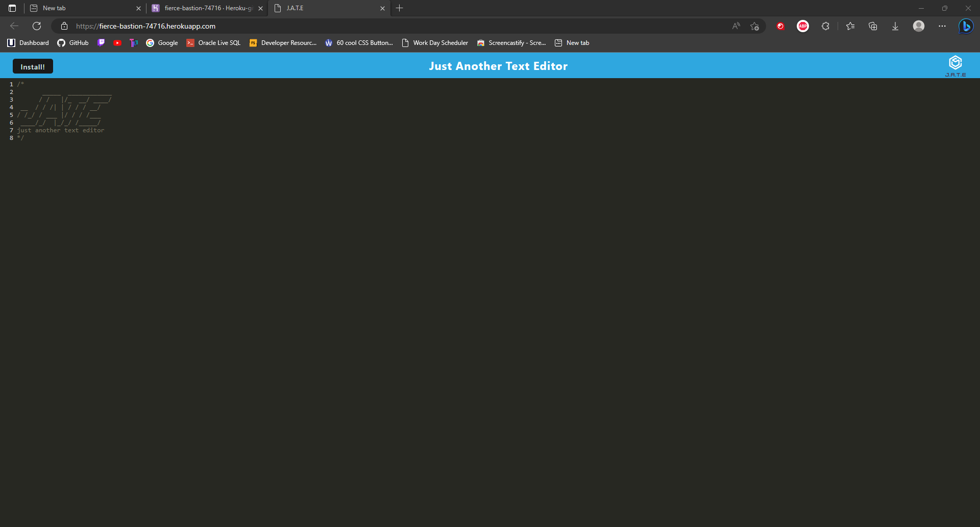Open the Downloads icon
This screenshot has width=980, height=527.
pyautogui.click(x=895, y=26)
